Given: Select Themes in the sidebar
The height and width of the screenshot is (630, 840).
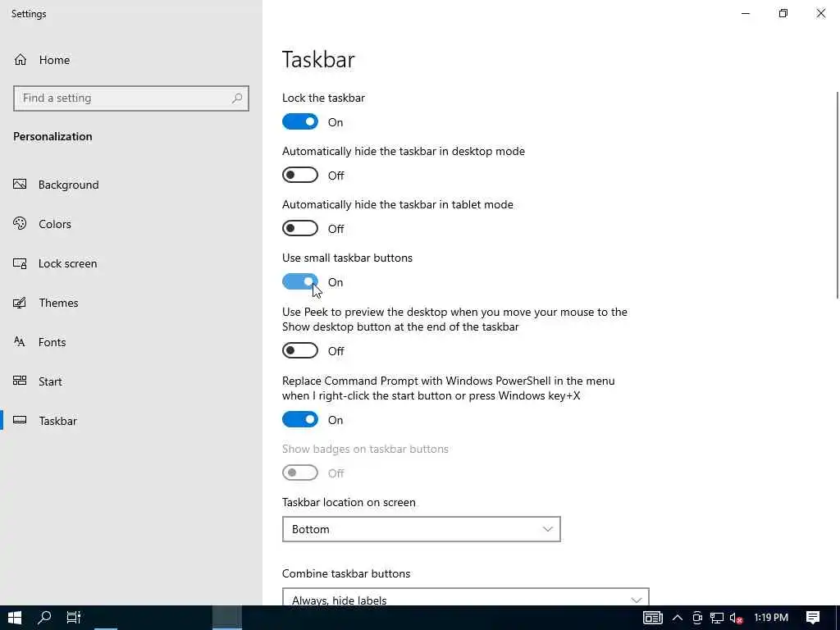Looking at the screenshot, I should point(130,303).
